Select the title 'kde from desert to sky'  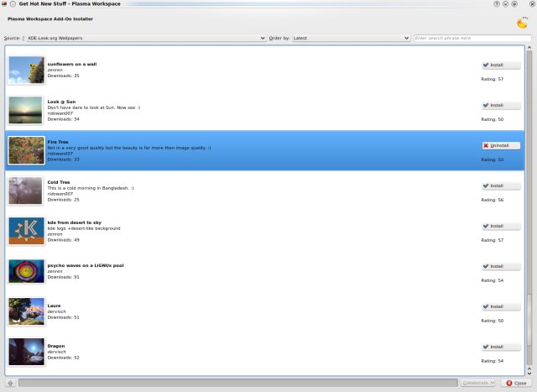point(75,222)
